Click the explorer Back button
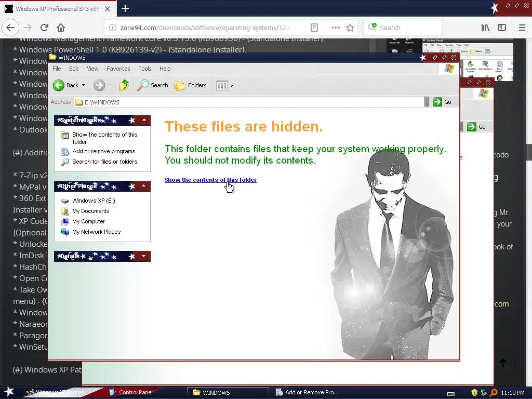Image resolution: width=532 pixels, height=399 pixels. 66,85
